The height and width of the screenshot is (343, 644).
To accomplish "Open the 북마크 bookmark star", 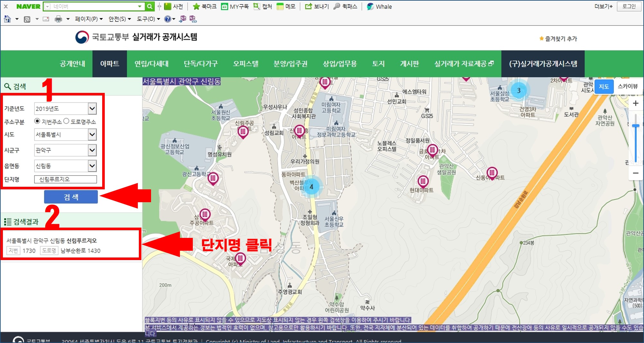I will pos(205,6).
